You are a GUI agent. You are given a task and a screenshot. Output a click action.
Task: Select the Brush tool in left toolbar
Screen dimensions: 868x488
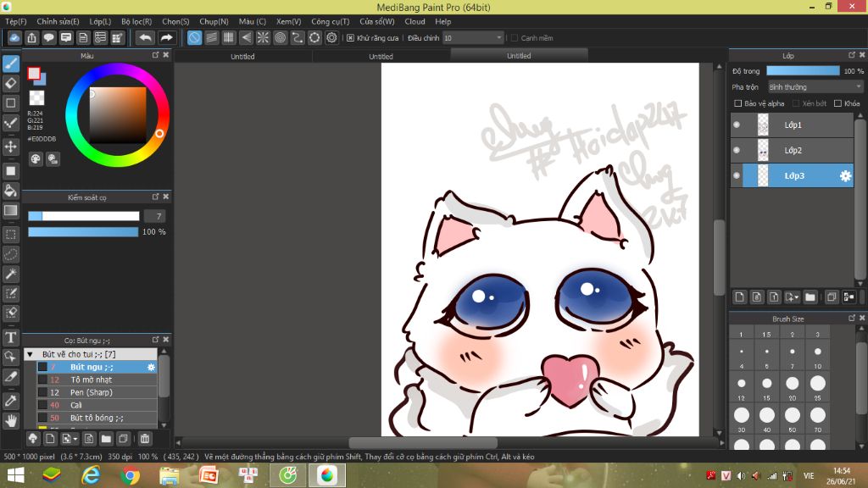(10, 64)
